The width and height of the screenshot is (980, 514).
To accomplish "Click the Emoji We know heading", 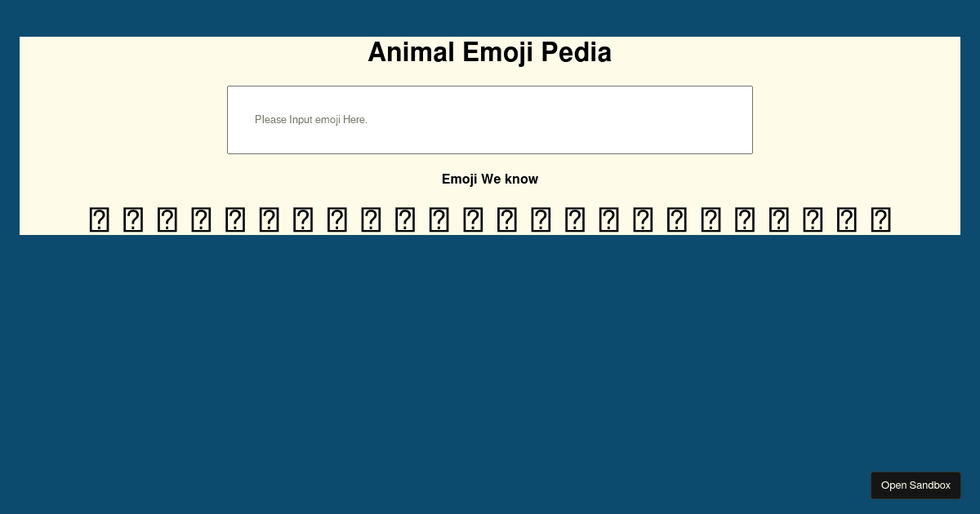I will click(490, 179).
